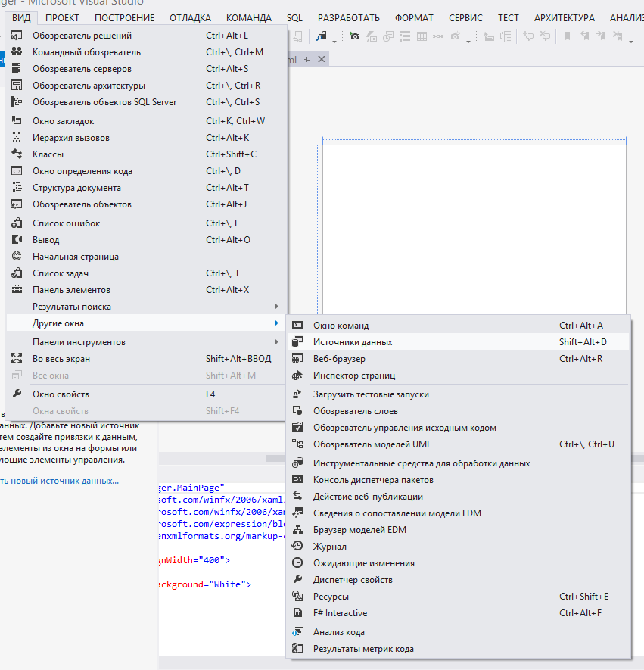Click the Инспектор страниц icon

297,376
